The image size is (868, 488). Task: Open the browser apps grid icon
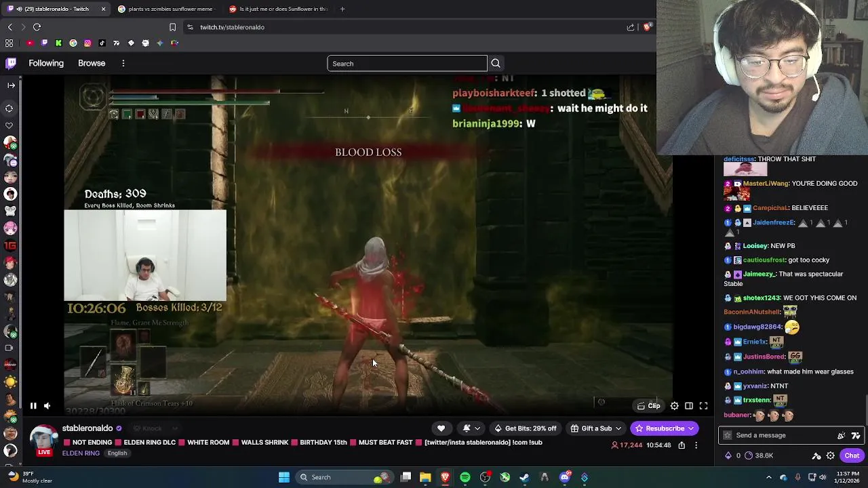pyautogui.click(x=9, y=43)
